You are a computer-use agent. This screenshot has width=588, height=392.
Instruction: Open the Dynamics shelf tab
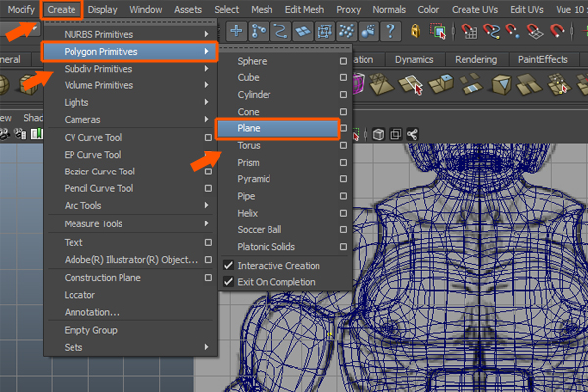pyautogui.click(x=413, y=59)
